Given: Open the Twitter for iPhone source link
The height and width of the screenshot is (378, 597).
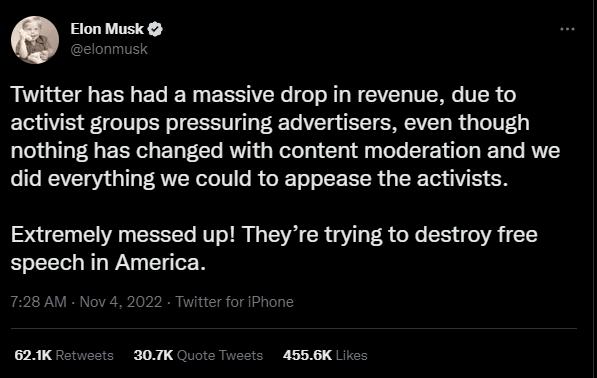Looking at the screenshot, I should pyautogui.click(x=235, y=302).
